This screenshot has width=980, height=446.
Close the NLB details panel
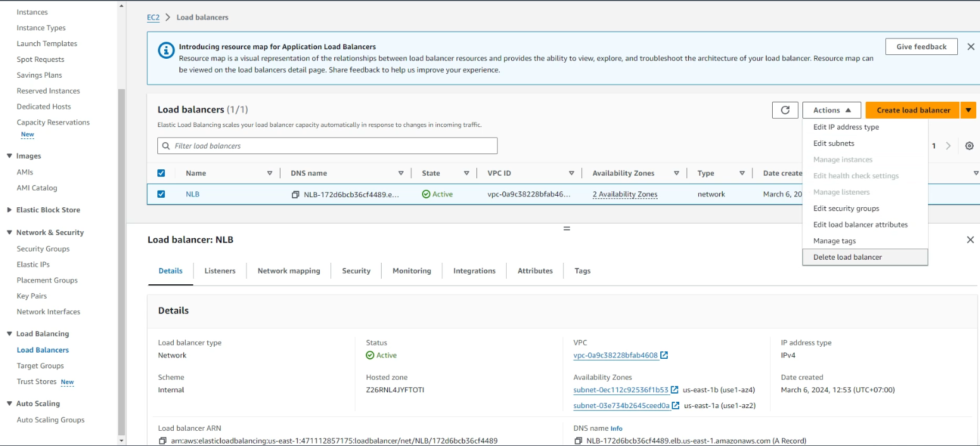tap(970, 240)
